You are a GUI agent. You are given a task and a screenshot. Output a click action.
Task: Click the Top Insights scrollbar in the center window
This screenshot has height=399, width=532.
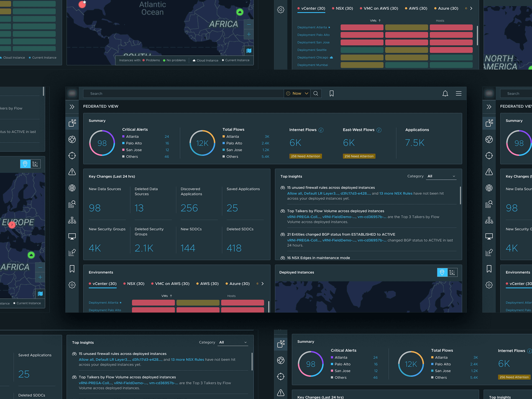tap(461, 195)
